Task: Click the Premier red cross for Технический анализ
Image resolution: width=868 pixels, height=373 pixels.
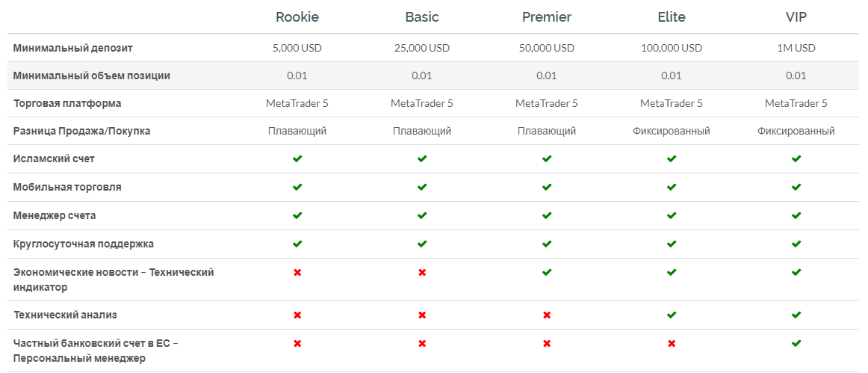Action: coord(547,315)
